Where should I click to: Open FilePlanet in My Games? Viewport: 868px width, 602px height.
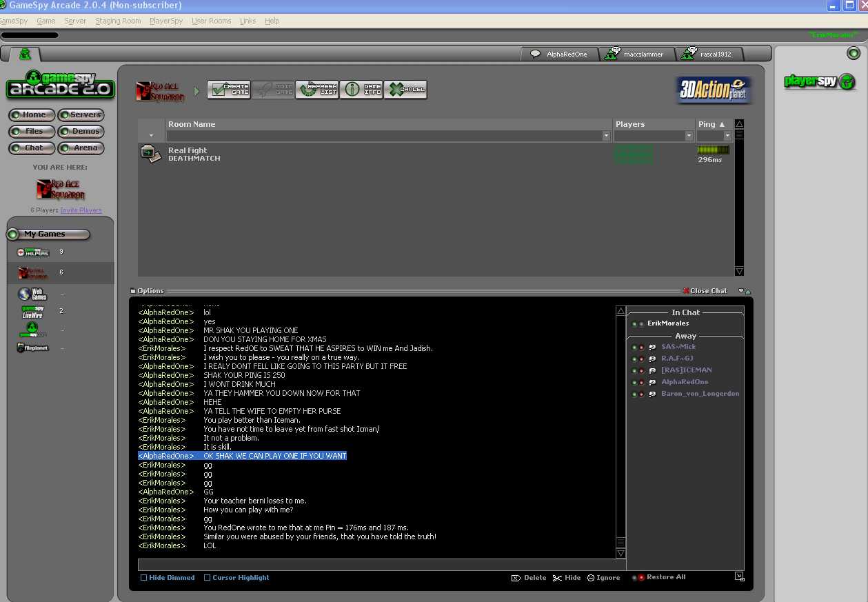32,348
